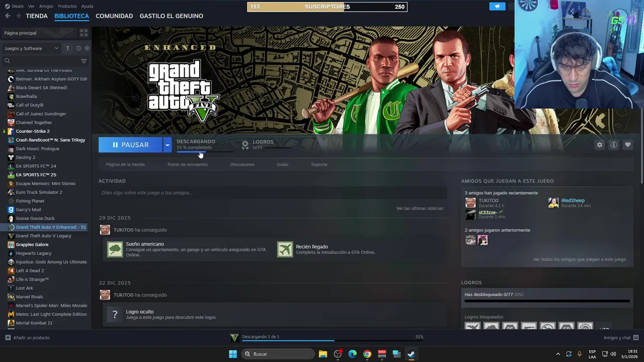644x362 pixels.
Task: Open Microsoft Edge from the taskbar
Action: (353, 354)
